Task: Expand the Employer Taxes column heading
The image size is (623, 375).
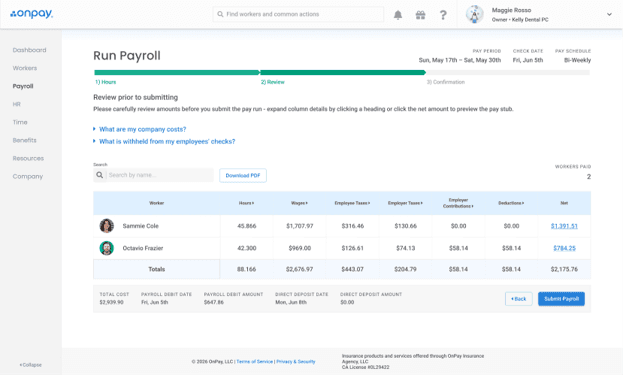Action: pyautogui.click(x=405, y=203)
